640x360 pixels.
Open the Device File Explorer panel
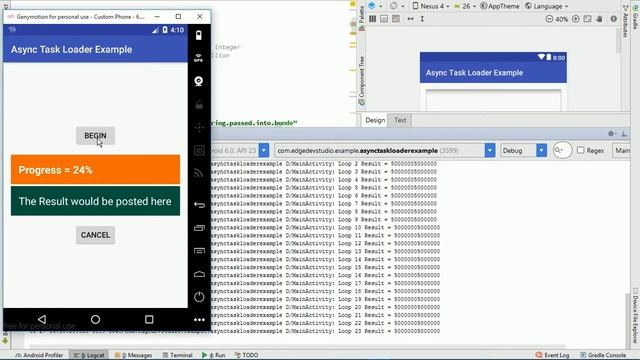point(635,316)
